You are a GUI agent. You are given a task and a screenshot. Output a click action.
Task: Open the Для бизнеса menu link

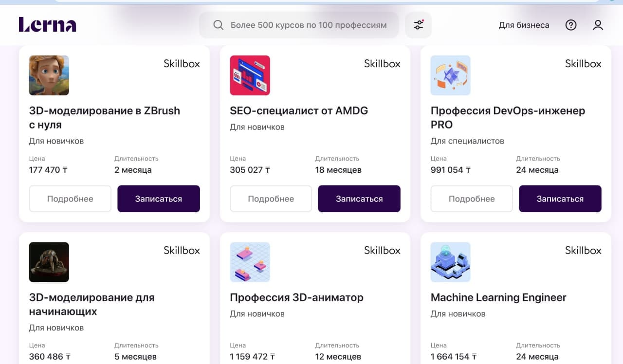[x=524, y=25]
